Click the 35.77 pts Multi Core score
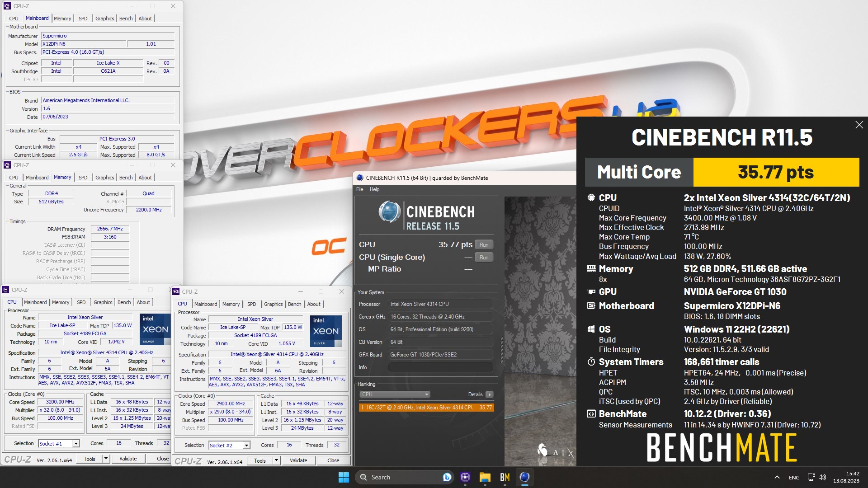The height and width of the screenshot is (488, 868). pyautogui.click(x=776, y=172)
